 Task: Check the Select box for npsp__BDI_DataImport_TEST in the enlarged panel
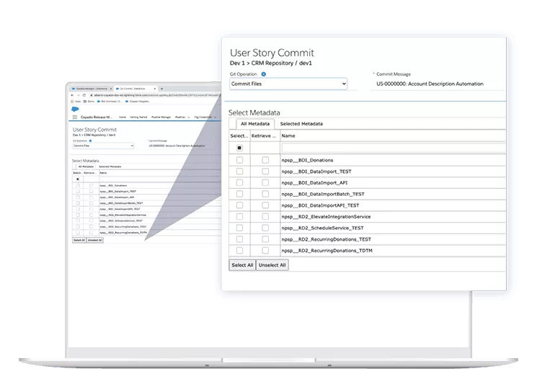click(x=240, y=171)
